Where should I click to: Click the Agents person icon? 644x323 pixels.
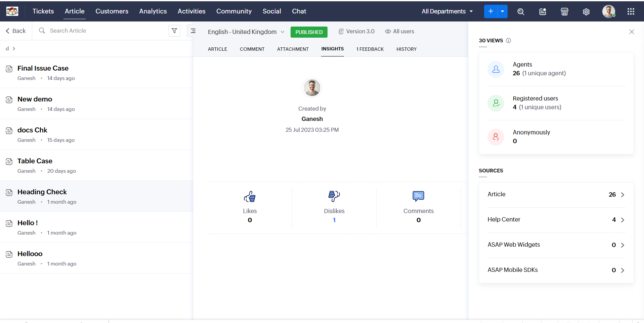coord(496,69)
